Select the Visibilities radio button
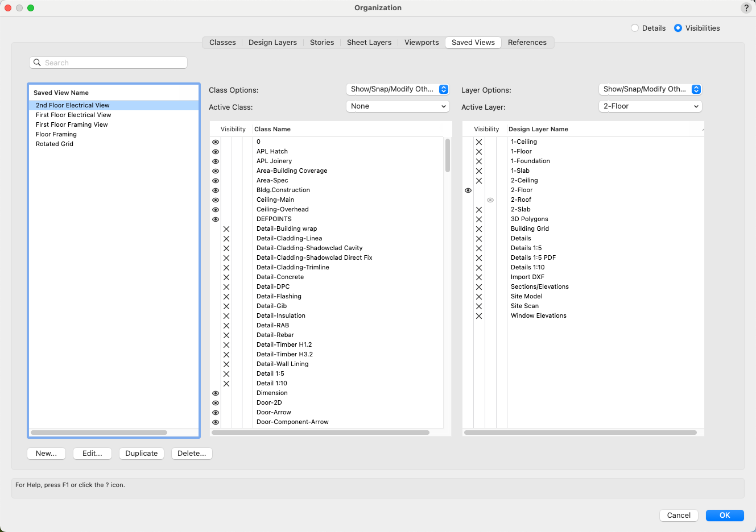The image size is (756, 532). pos(678,28)
